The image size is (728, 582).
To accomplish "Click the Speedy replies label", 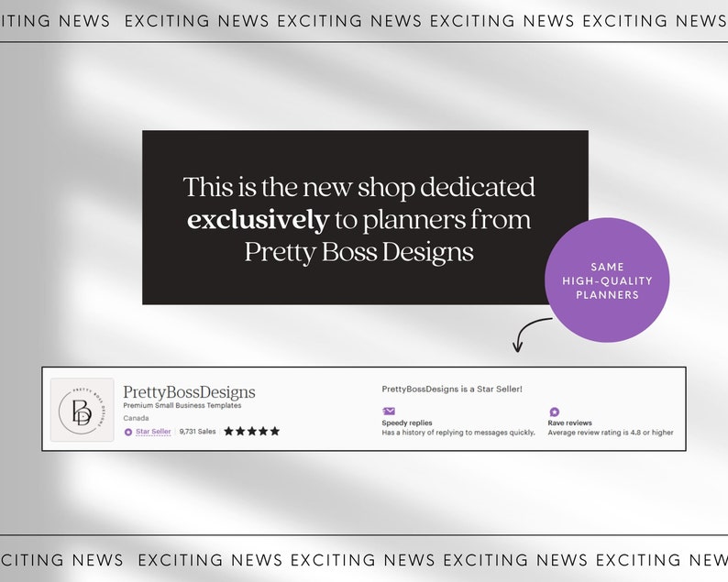I will 407,423.
